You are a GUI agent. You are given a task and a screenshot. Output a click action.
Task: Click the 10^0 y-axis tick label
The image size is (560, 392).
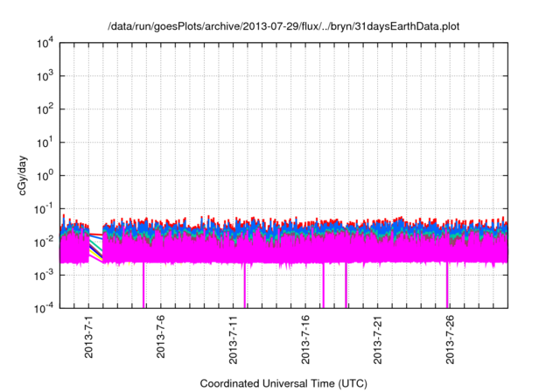[45, 176]
